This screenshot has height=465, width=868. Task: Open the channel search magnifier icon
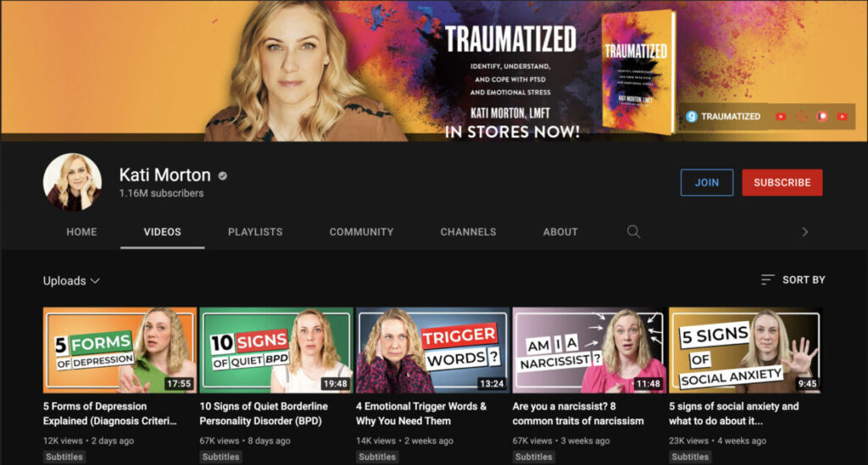(633, 232)
